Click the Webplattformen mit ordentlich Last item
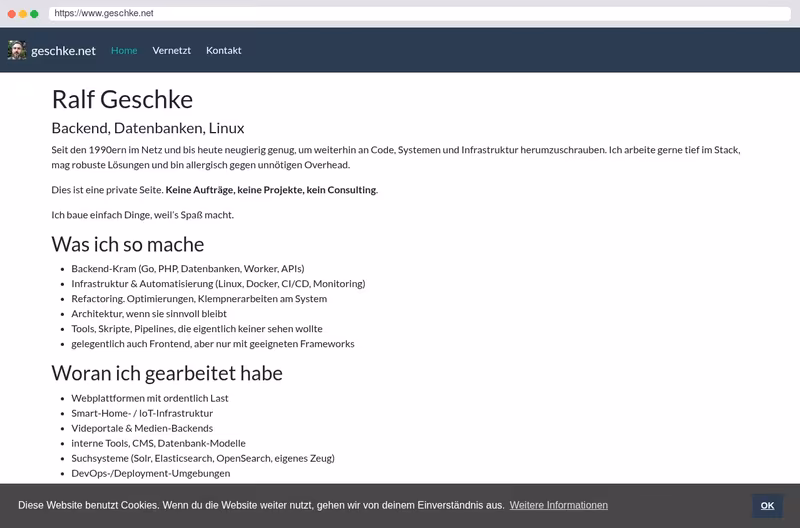Viewport: 800px width, 528px height. coord(150,398)
